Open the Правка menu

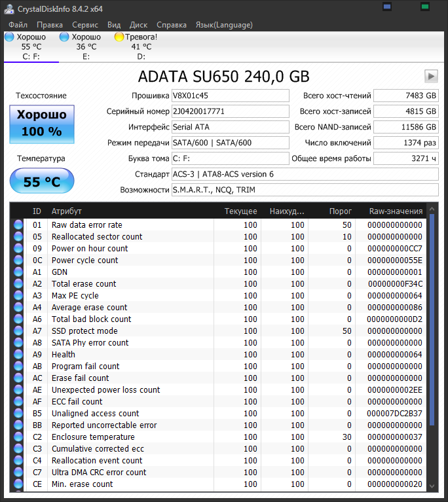(50, 25)
